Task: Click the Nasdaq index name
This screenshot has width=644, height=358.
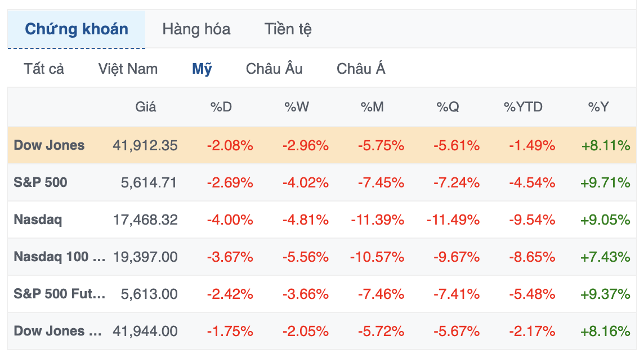Action: pos(38,220)
